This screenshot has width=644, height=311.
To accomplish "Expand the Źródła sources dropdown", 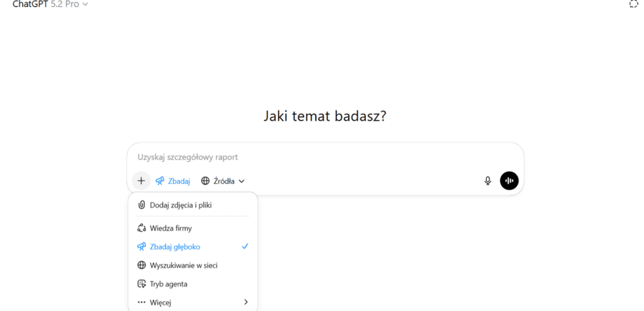I will [223, 181].
